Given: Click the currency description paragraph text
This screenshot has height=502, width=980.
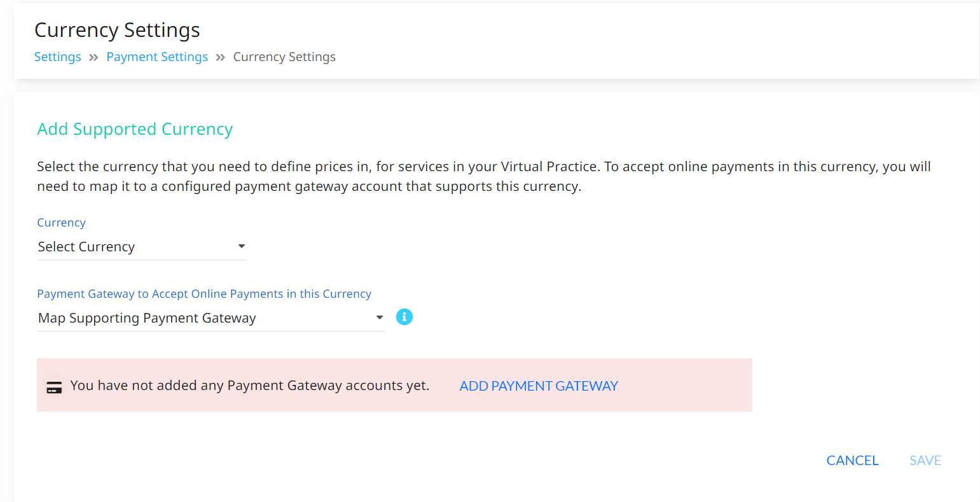Looking at the screenshot, I should point(484,176).
